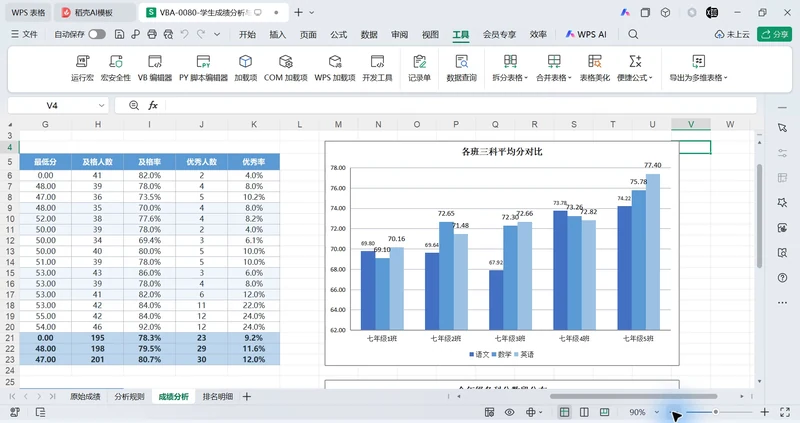800x423 pixels.
Task: Open the 公式 ribbon tab
Action: (x=338, y=34)
